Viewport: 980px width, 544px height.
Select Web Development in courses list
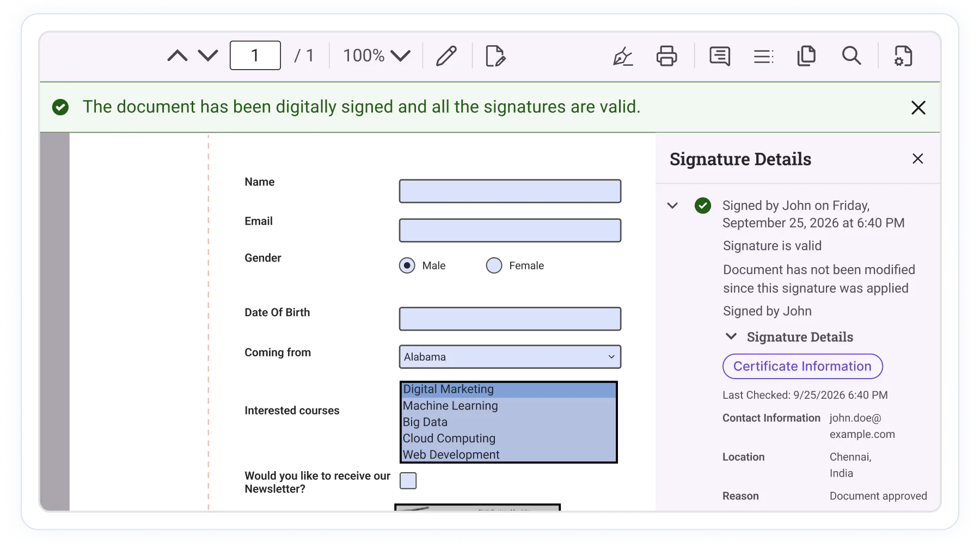coord(509,455)
